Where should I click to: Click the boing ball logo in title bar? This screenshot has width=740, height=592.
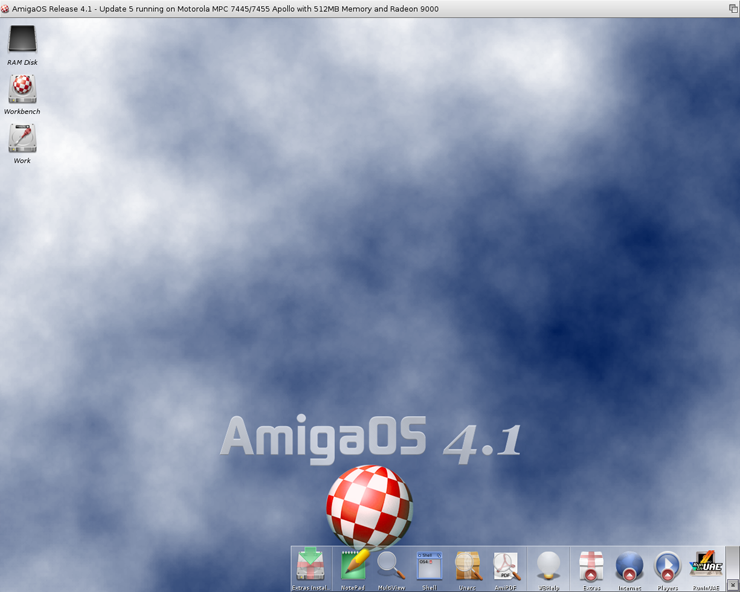point(6,8)
